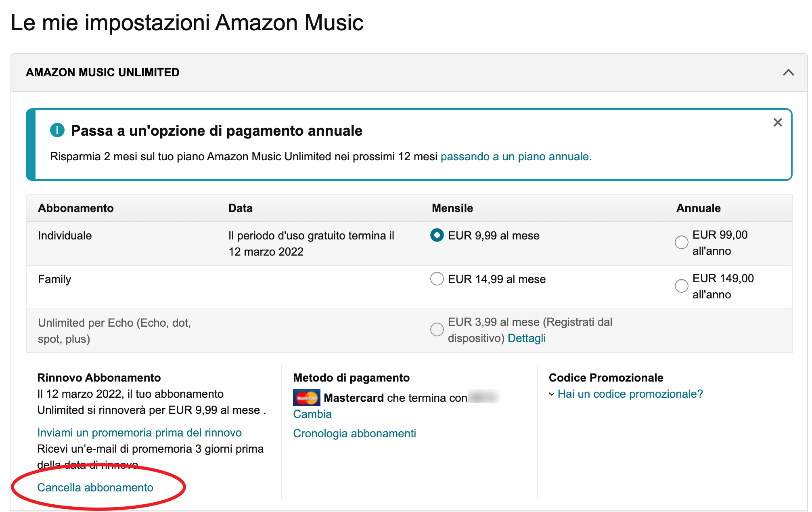Expand 'Hai un codice promozionale?' section
This screenshot has width=812, height=512.
coord(630,394)
